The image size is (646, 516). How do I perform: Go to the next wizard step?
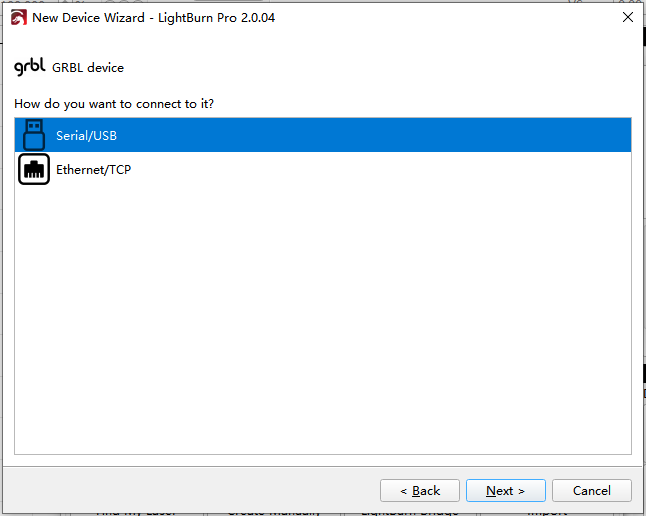click(x=506, y=490)
